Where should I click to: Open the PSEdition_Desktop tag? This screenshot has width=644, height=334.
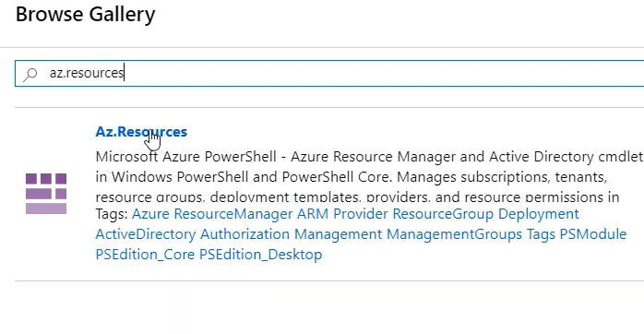pos(261,255)
